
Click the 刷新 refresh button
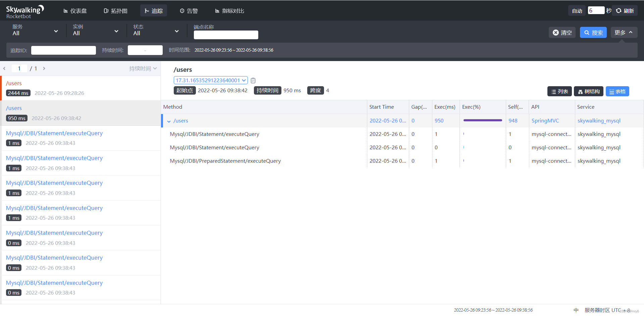click(625, 11)
